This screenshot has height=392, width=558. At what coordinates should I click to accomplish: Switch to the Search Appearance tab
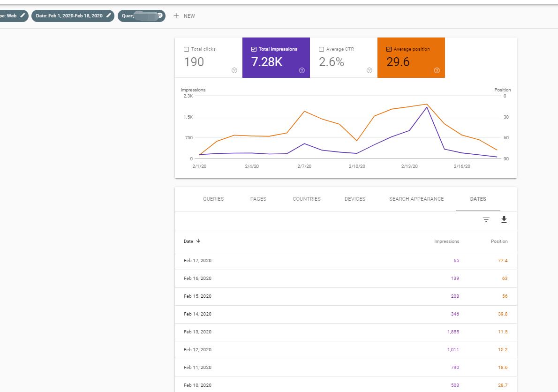click(x=416, y=199)
